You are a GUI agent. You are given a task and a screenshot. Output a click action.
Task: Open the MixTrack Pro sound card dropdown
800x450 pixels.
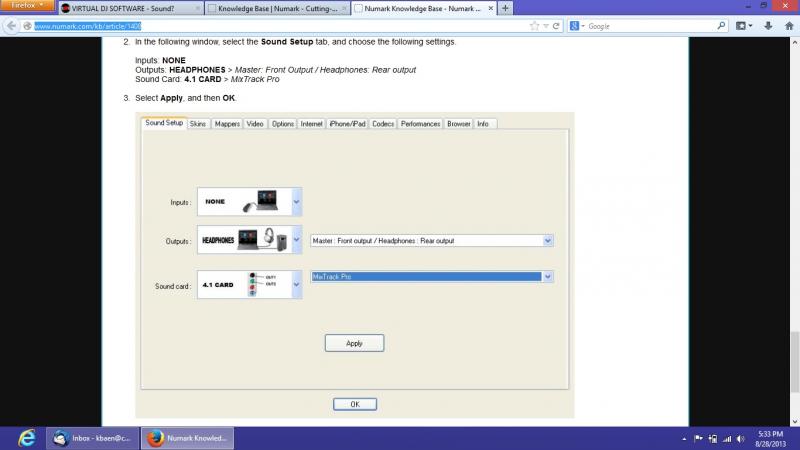(x=547, y=277)
